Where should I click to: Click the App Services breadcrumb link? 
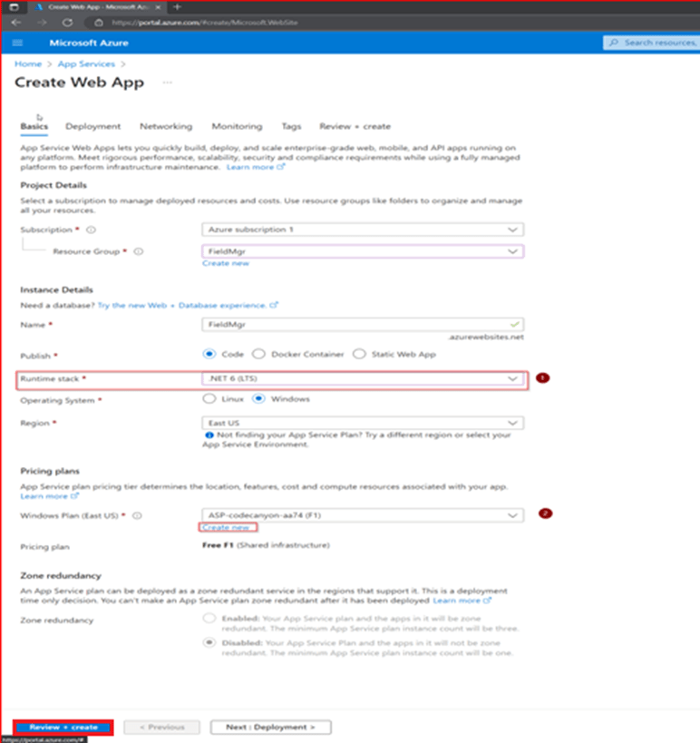click(86, 64)
